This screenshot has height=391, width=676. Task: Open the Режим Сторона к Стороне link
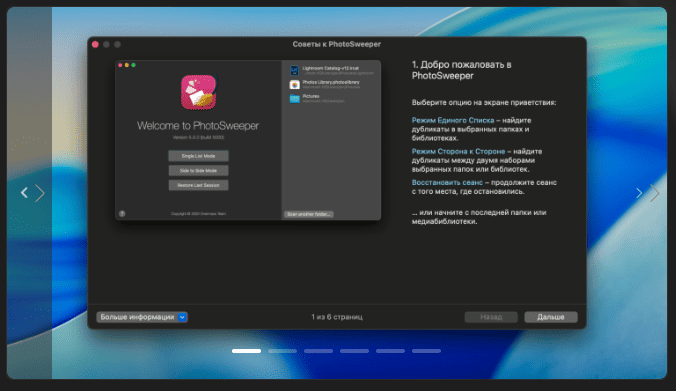pyautogui.click(x=458, y=151)
